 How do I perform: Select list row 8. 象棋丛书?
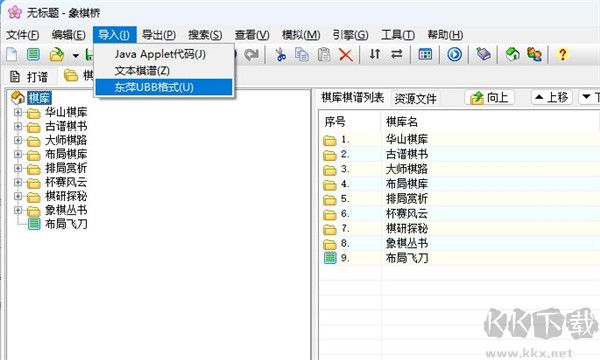pos(459,243)
